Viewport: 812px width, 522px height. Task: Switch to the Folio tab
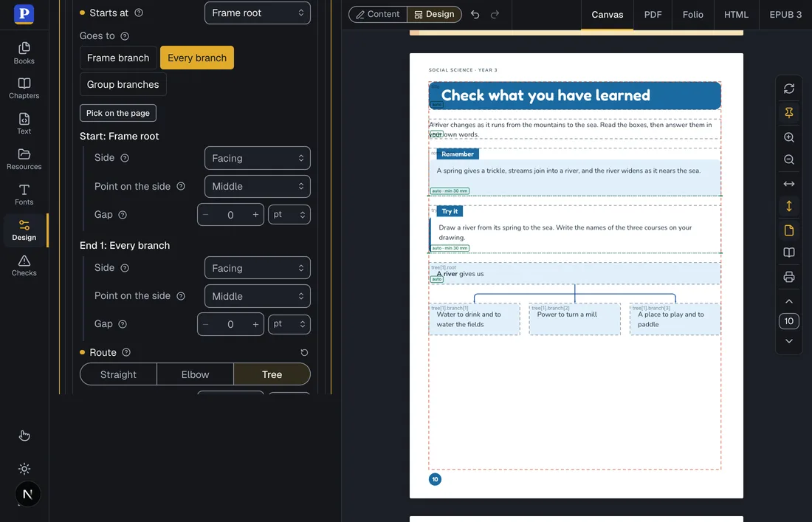pyautogui.click(x=692, y=15)
